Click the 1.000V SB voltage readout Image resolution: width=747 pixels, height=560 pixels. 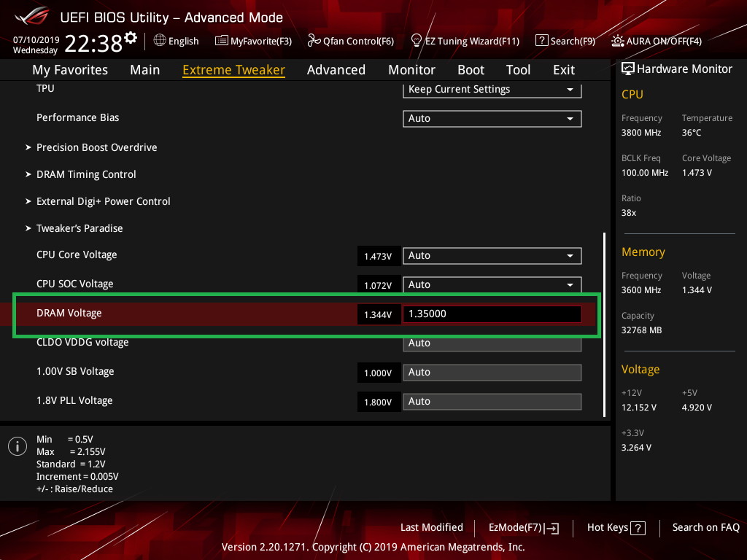[379, 373]
